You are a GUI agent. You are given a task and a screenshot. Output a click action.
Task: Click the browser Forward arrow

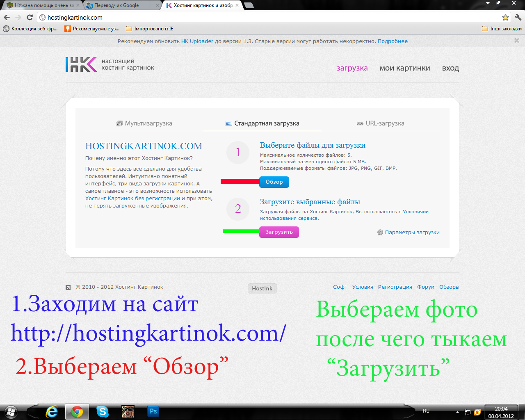18,17
